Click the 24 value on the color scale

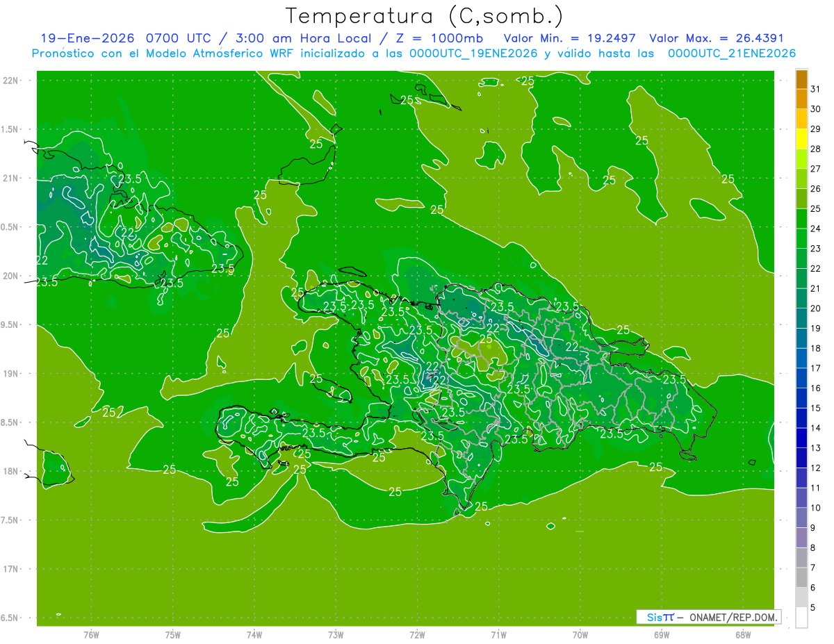click(816, 229)
